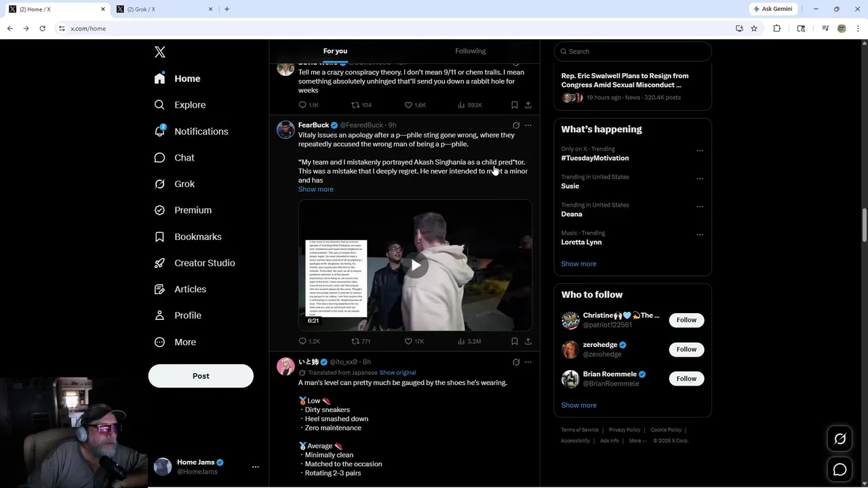This screenshot has height=488, width=868.
Task: Click the Profile person icon
Action: coord(159,315)
